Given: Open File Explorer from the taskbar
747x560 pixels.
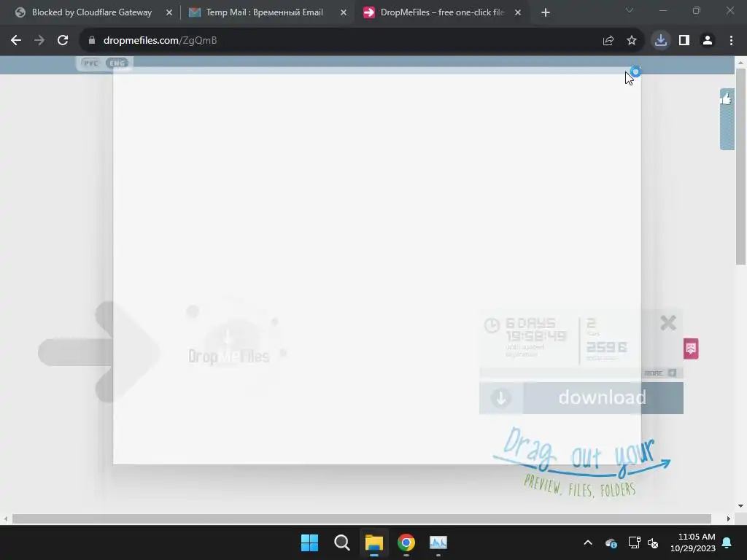Looking at the screenshot, I should pos(374,542).
